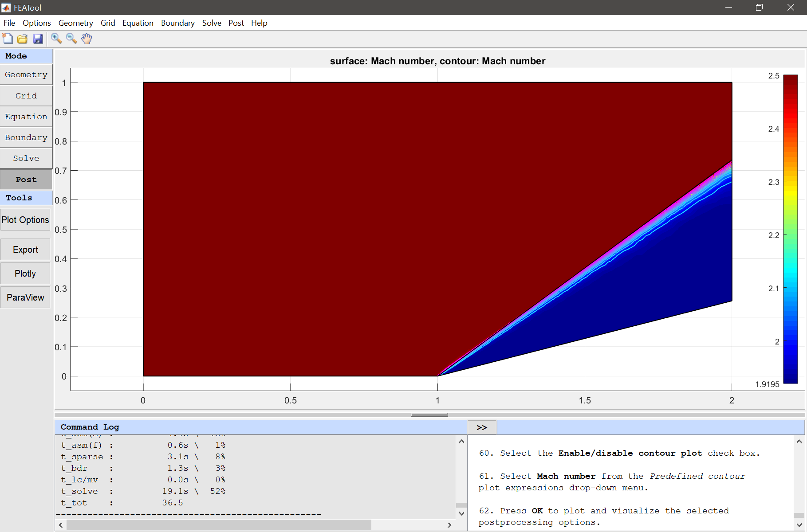The width and height of the screenshot is (807, 532).
Task: Open the Solve menu
Action: point(212,23)
